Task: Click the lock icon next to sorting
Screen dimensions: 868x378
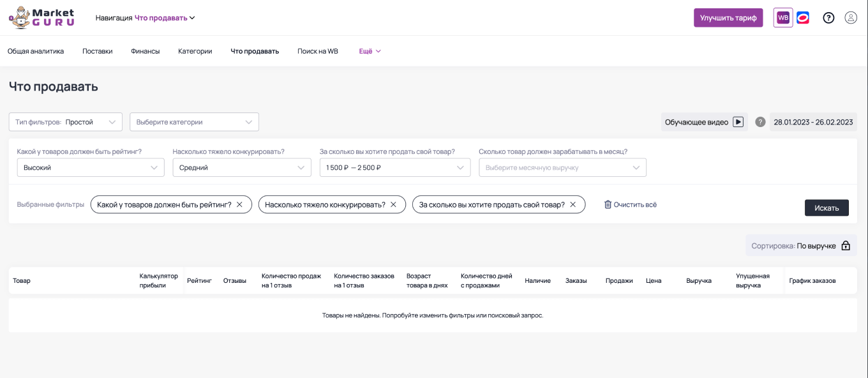Action: pos(846,245)
